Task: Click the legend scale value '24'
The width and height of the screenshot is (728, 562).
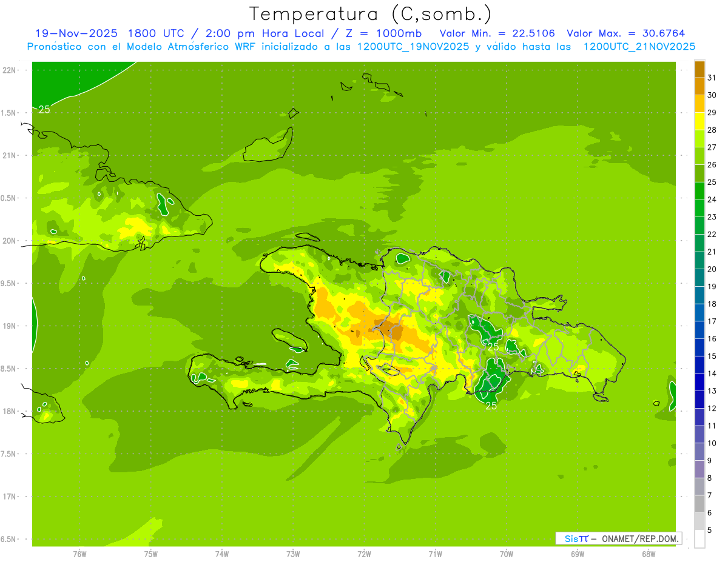Action: point(712,199)
